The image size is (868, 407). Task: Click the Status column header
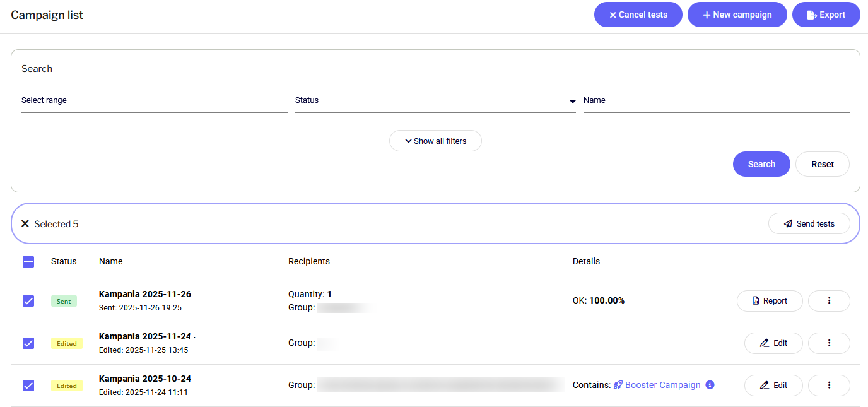64,261
